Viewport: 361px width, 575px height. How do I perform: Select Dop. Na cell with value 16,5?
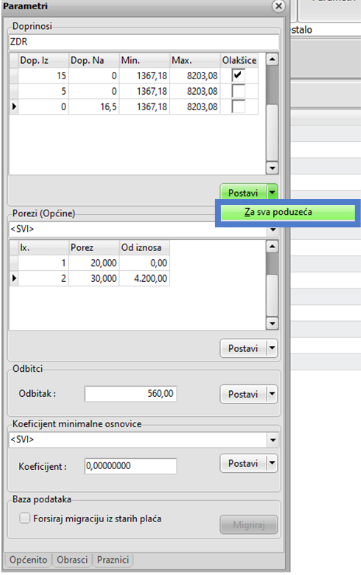[94, 106]
